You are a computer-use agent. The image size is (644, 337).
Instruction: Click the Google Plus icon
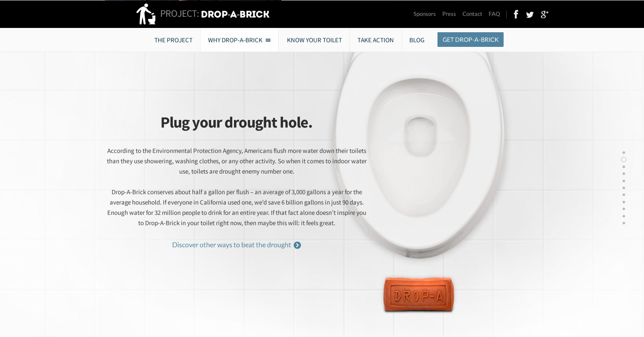pos(544,14)
